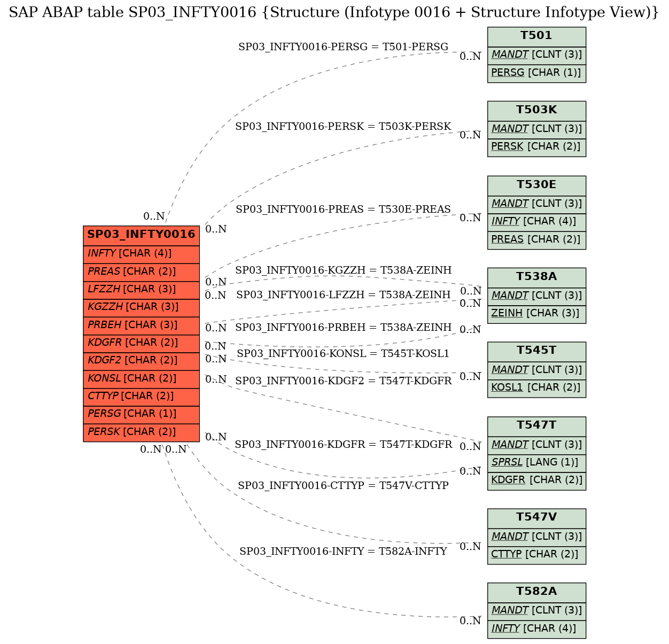Click INFTY [CHAR (4)] in table T530E
The width and height of the screenshot is (669, 644).
(x=536, y=222)
